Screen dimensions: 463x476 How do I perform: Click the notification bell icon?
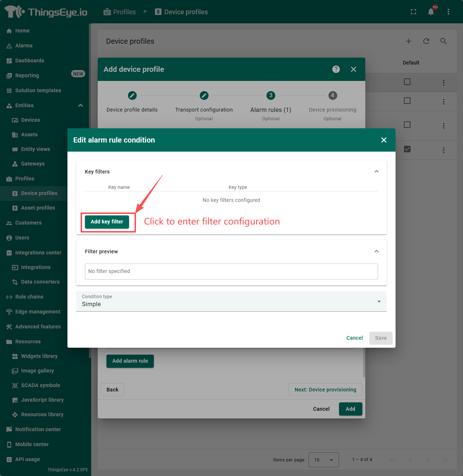pos(431,12)
